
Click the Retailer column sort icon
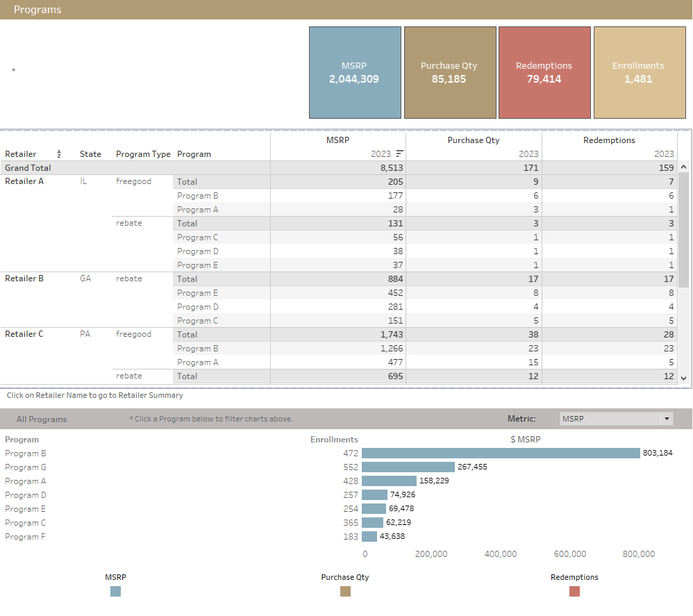59,154
